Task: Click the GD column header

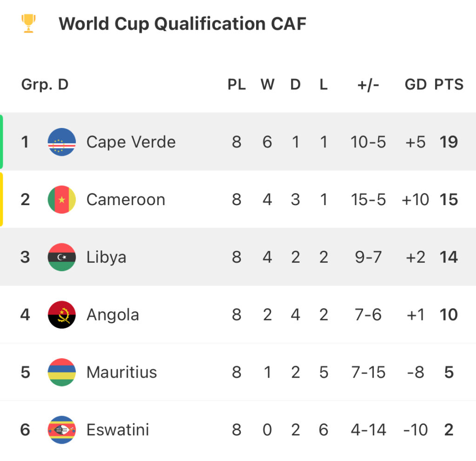Action: (416, 85)
